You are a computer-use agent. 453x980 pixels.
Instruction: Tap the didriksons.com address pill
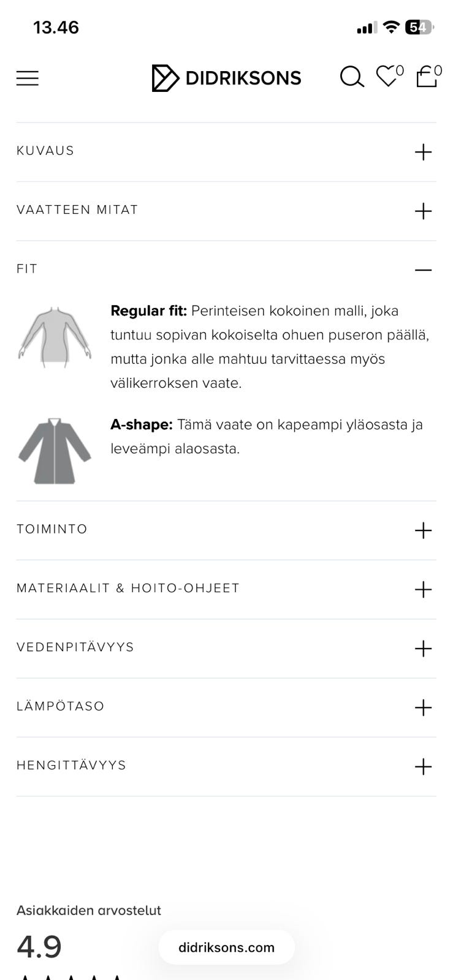click(x=226, y=948)
